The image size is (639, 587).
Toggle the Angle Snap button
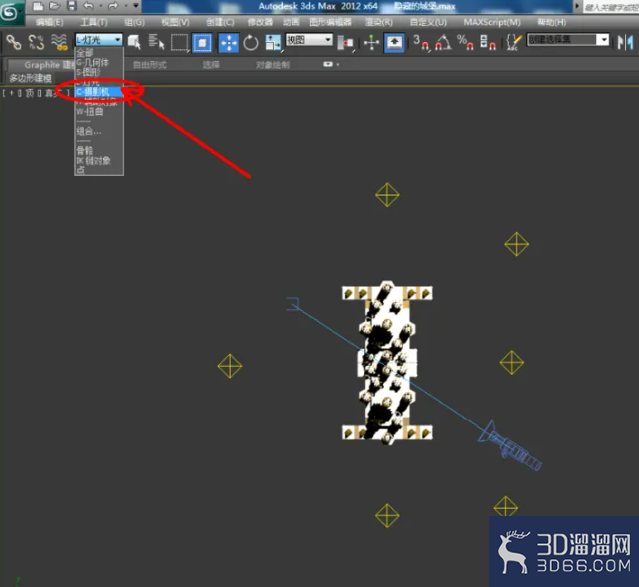coord(443,42)
